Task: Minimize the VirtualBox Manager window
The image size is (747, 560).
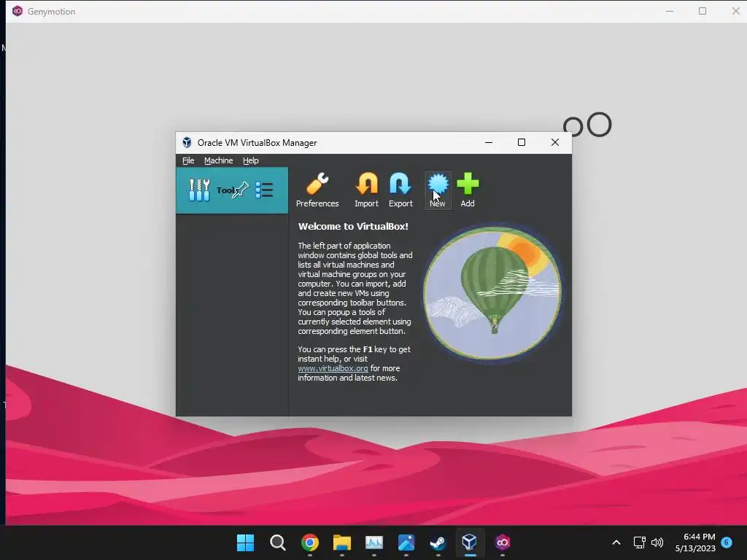Action: click(489, 142)
